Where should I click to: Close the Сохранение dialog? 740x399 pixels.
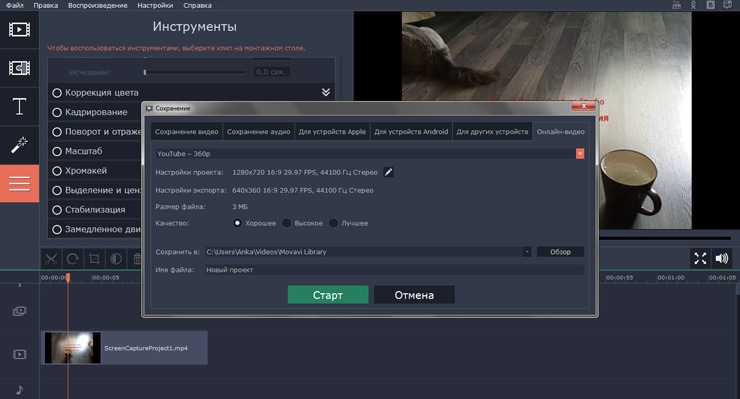(583, 106)
